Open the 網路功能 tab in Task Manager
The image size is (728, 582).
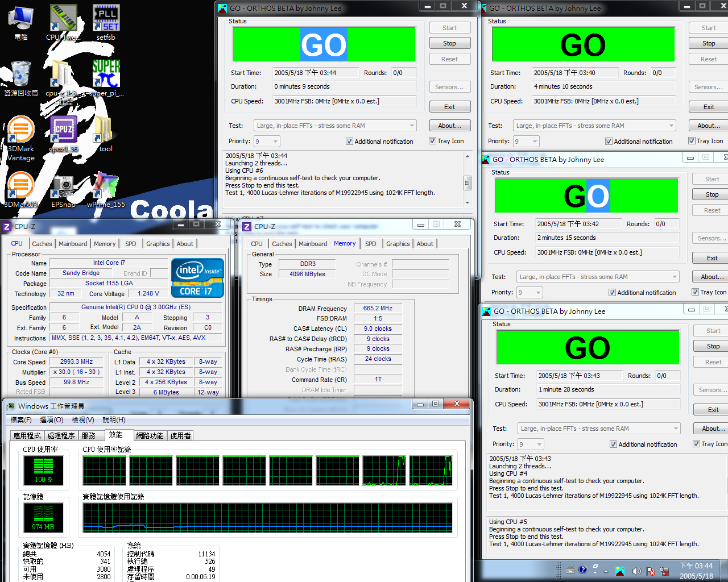tap(150, 435)
